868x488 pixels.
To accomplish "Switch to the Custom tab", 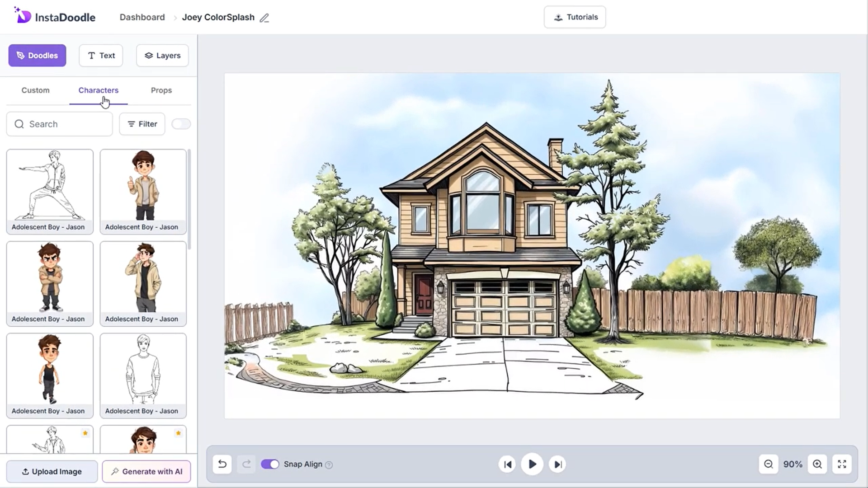I will pyautogui.click(x=35, y=90).
